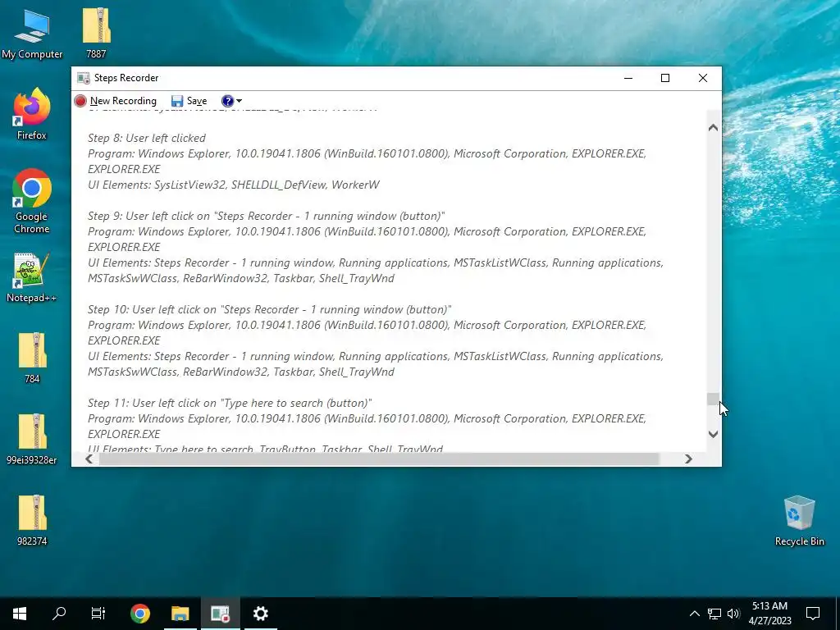Open Settings gear on the taskbar
The image size is (840, 630).
pos(260,614)
